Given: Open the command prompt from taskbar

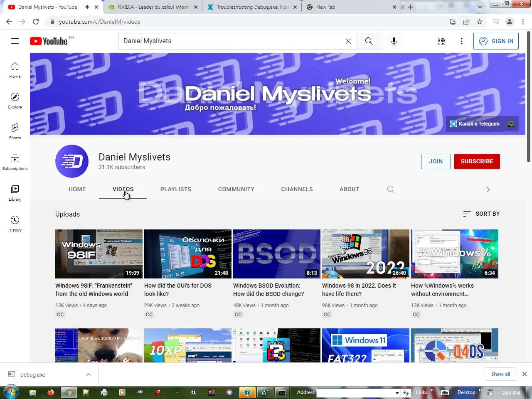Looking at the screenshot, I should click(282, 392).
